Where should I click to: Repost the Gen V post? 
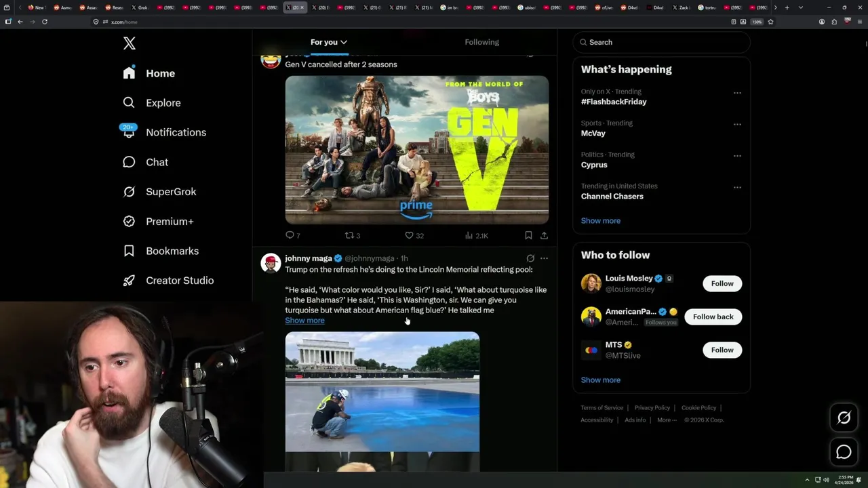coord(353,235)
